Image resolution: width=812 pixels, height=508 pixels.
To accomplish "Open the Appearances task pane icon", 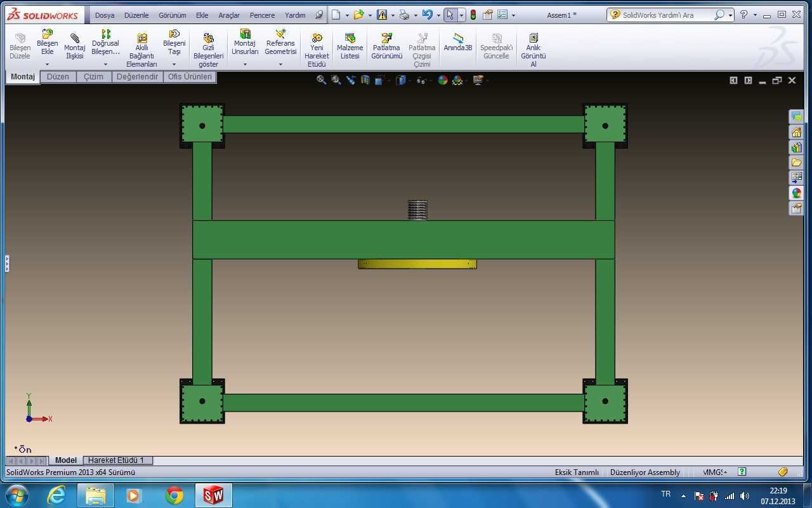I will 796,193.
